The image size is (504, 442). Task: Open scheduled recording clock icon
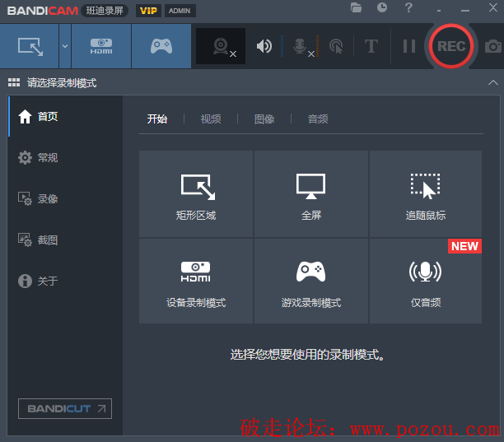click(x=382, y=7)
